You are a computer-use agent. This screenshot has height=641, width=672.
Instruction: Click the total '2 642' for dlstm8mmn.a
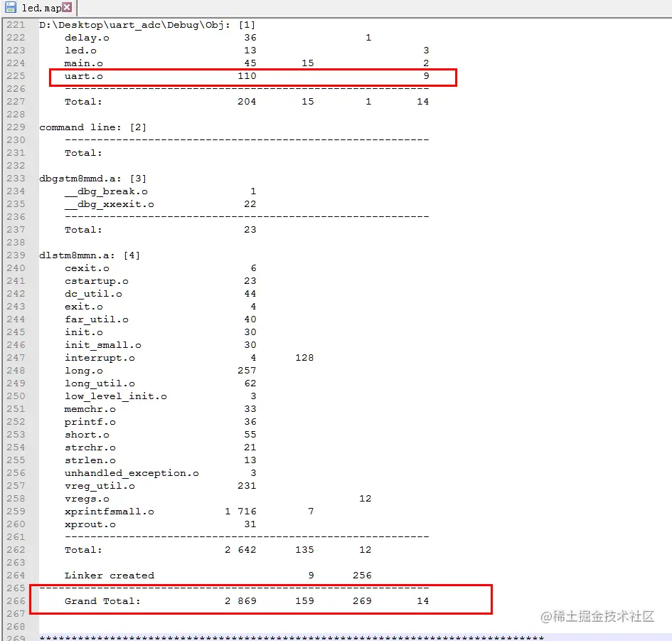tap(240, 550)
